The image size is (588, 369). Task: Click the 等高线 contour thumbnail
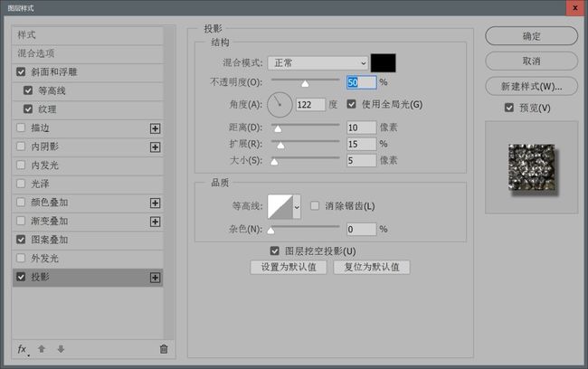tap(280, 206)
